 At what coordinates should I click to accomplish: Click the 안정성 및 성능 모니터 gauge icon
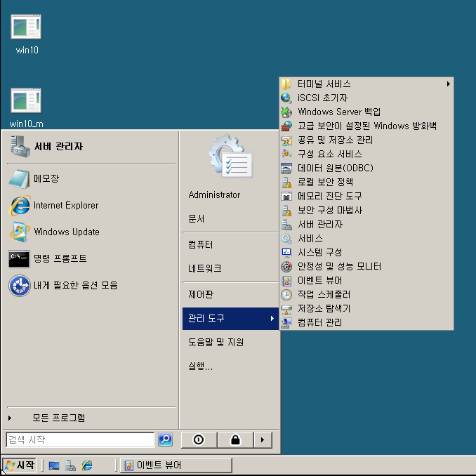[x=286, y=266]
